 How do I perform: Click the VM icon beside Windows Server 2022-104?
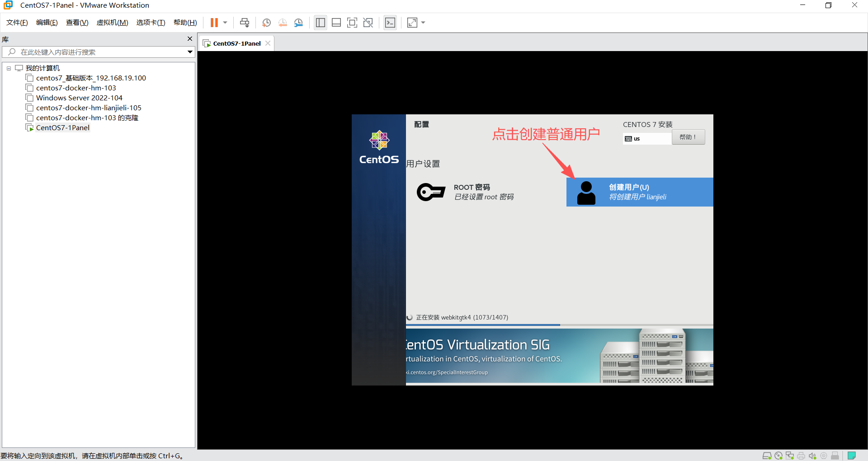pyautogui.click(x=30, y=98)
